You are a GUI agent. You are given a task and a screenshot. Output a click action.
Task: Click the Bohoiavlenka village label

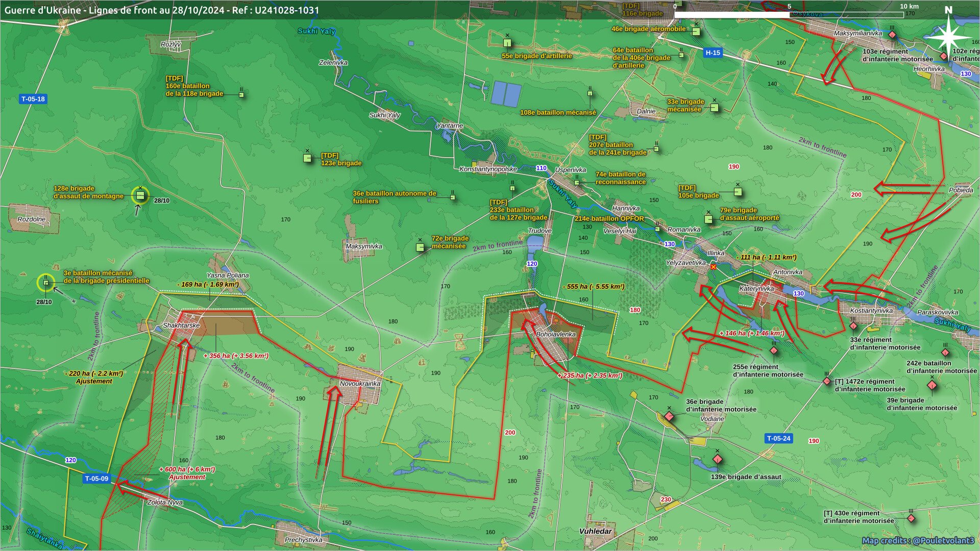click(x=556, y=334)
